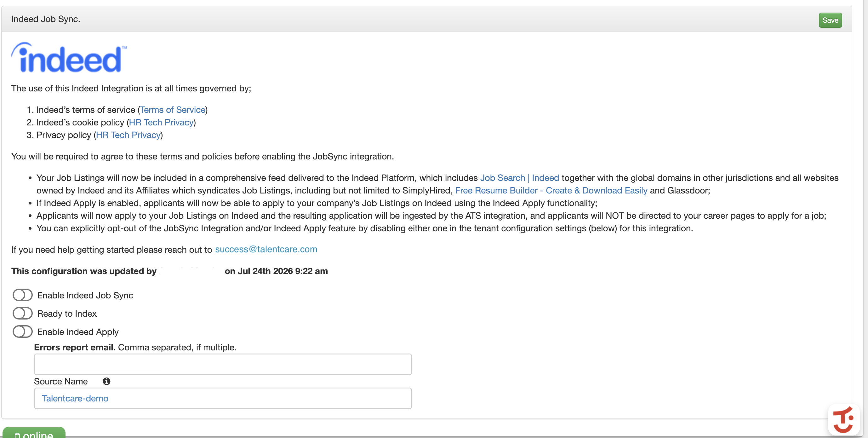Click the Enable Indeed Apply label text

(x=78, y=332)
